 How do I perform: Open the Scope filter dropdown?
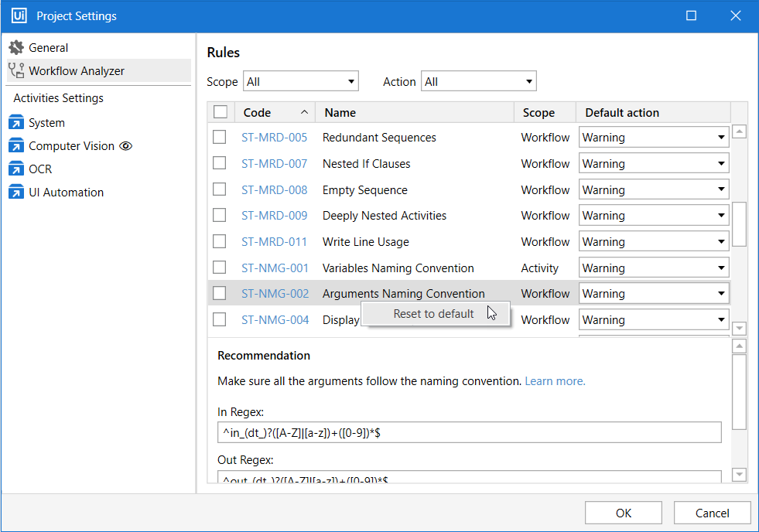pos(301,81)
